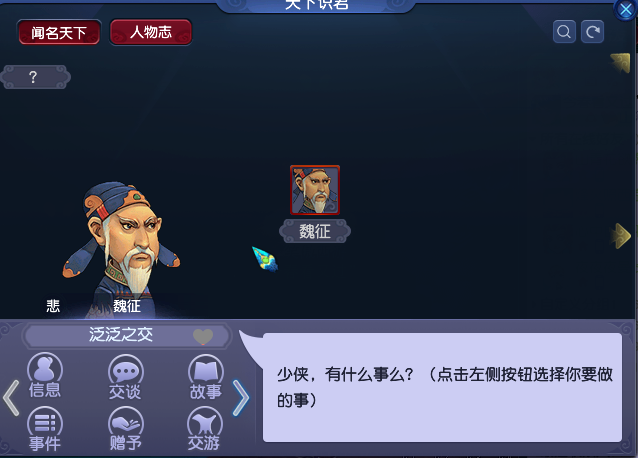Close the 天下识君 window
The height and width of the screenshot is (458, 638).
coord(625,9)
